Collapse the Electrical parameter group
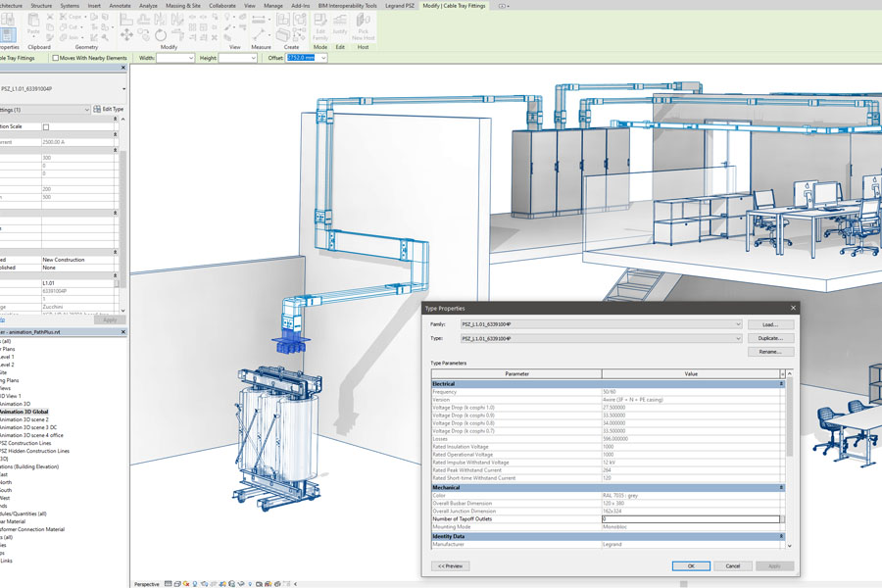Screen dimensions: 882x588 click(781, 384)
